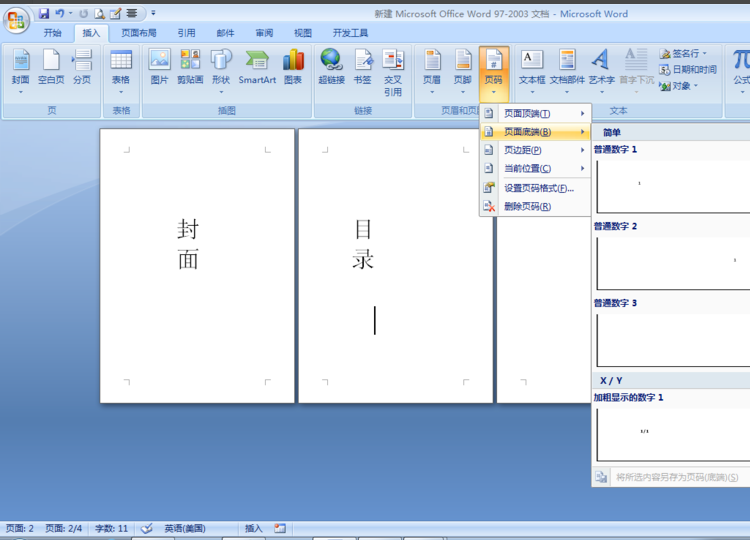
Task: Click the table of contents (目录) page
Action: [396, 266]
